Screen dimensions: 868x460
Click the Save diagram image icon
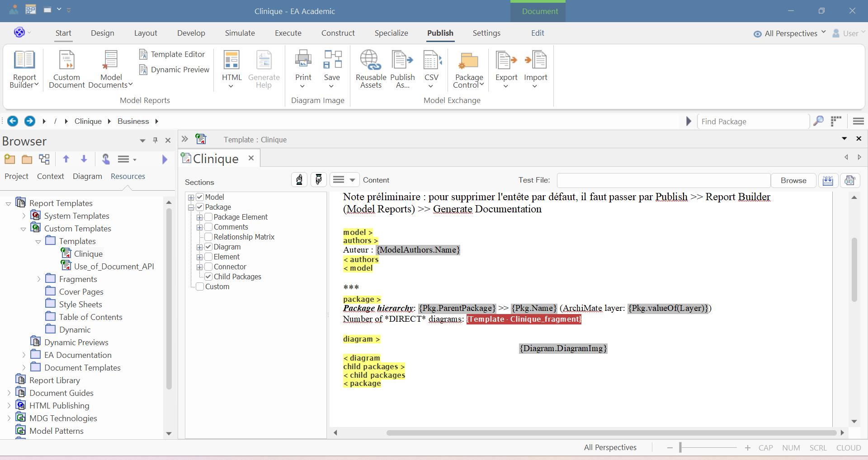[332, 69]
